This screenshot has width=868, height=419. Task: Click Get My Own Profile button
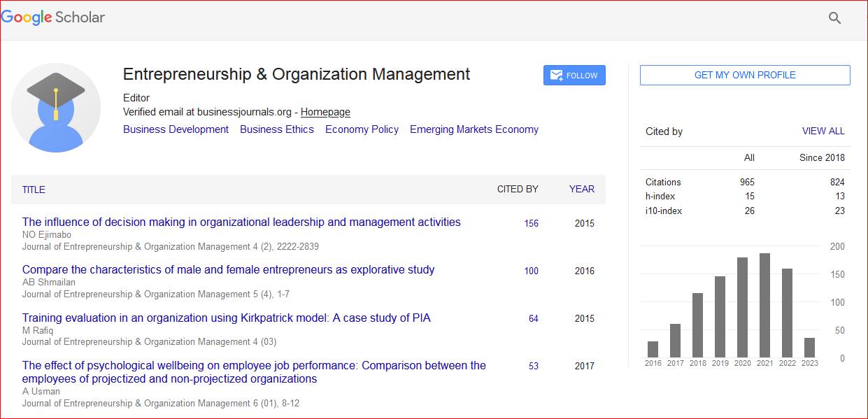pyautogui.click(x=745, y=75)
